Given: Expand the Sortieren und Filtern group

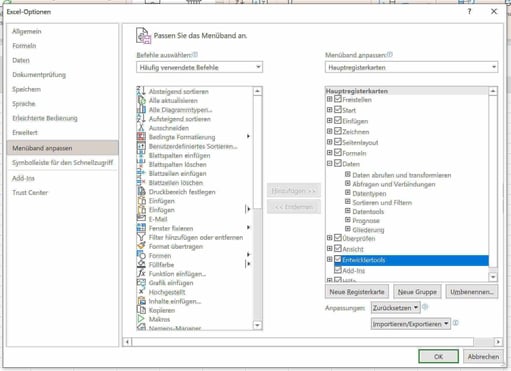Looking at the screenshot, I should [348, 202].
